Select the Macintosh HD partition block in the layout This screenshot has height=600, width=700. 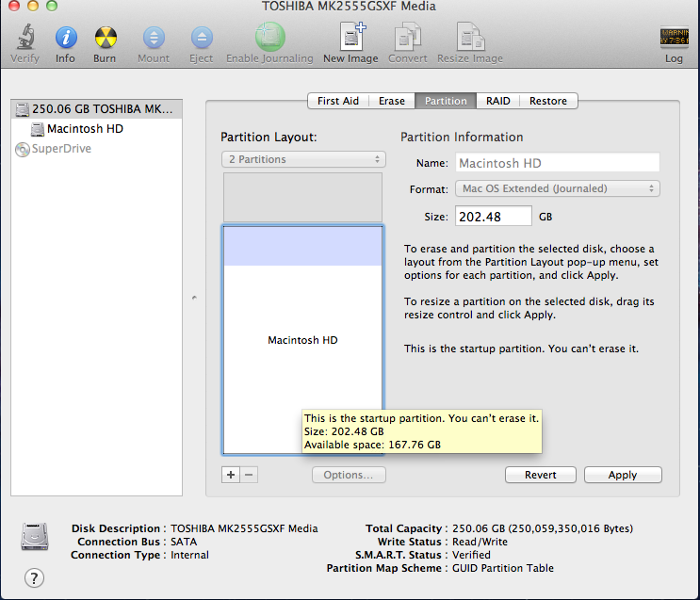(x=302, y=340)
